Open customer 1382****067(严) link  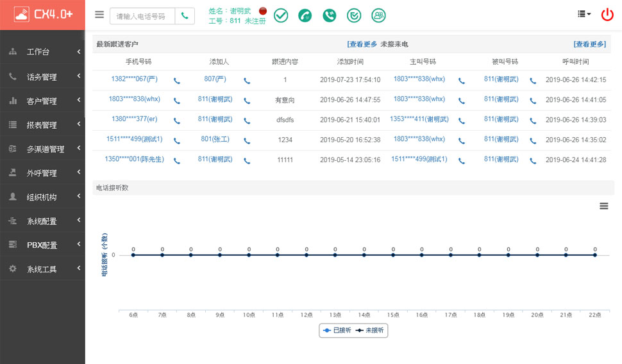134,79
